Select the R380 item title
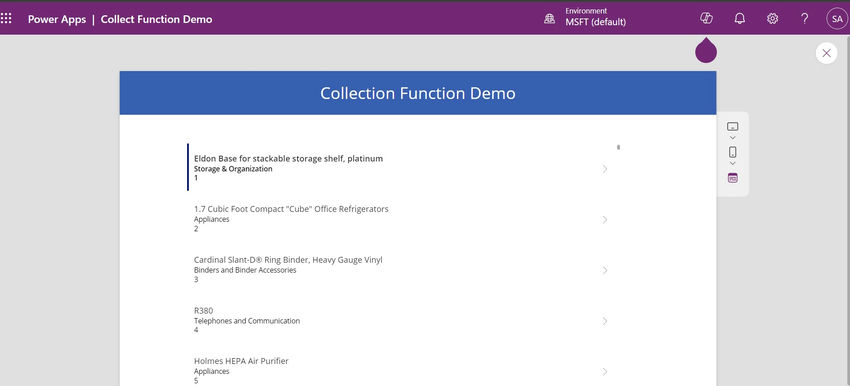 coord(203,311)
